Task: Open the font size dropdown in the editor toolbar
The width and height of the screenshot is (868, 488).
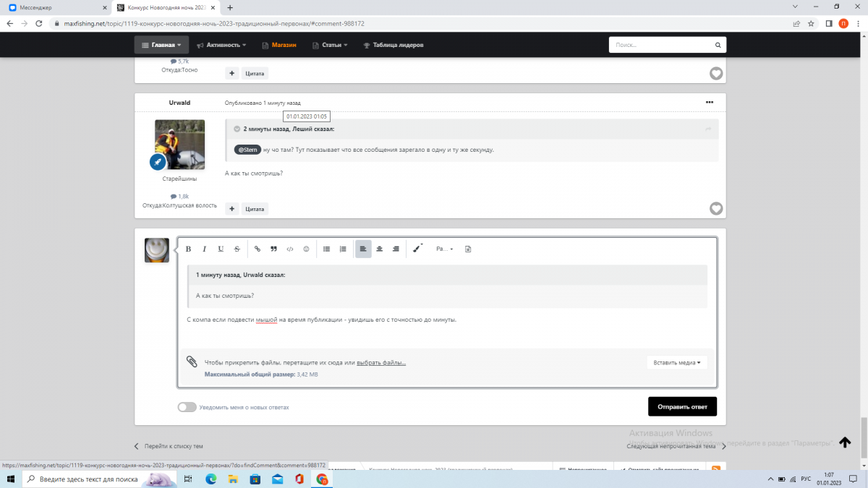Action: (444, 249)
